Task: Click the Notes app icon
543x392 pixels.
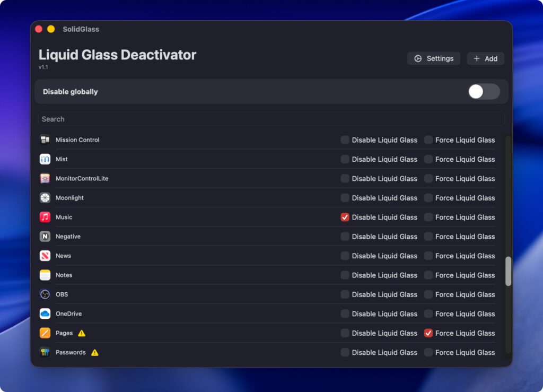Action: point(45,275)
